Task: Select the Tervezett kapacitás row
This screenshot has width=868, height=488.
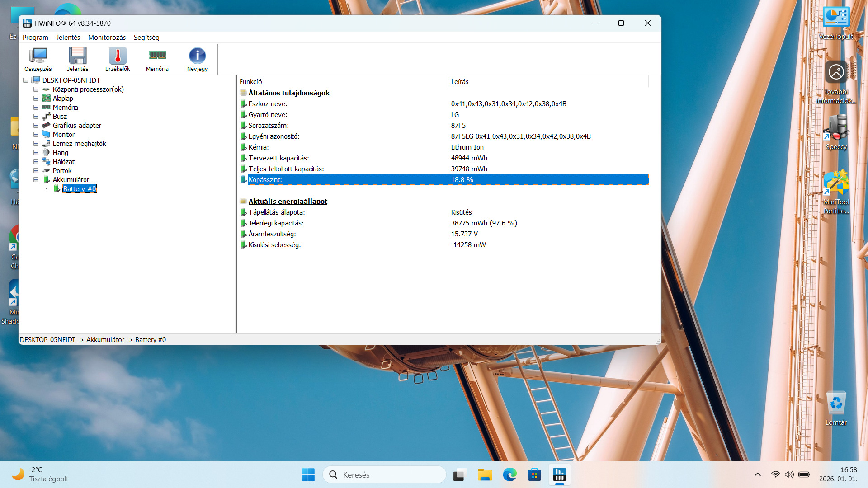Action: coord(278,158)
